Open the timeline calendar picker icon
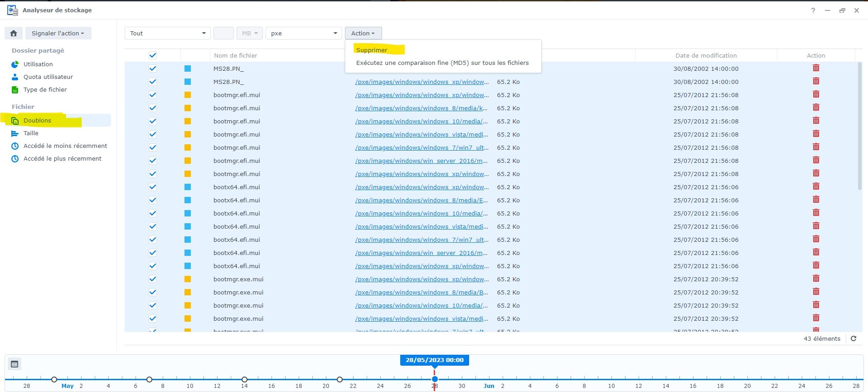 (15, 364)
